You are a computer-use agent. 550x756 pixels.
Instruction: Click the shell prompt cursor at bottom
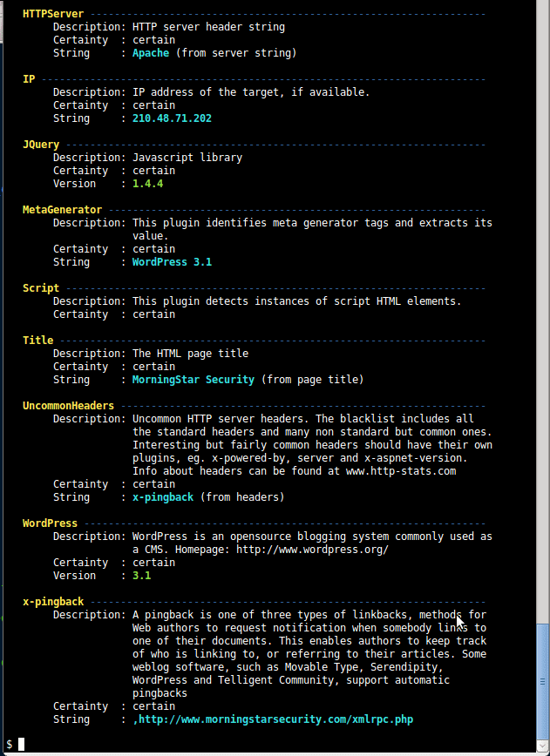click(x=21, y=744)
